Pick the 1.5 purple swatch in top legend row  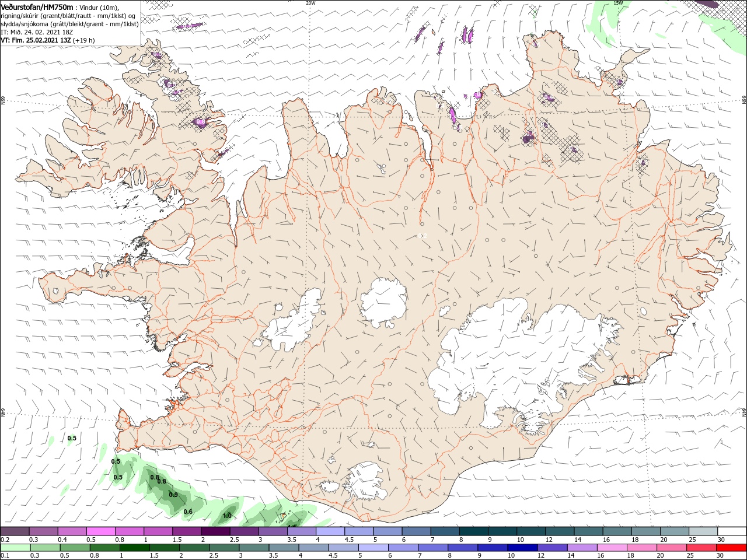[x=187, y=531]
